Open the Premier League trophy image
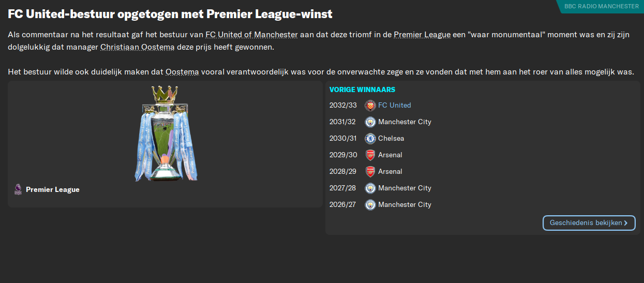 pyautogui.click(x=165, y=134)
